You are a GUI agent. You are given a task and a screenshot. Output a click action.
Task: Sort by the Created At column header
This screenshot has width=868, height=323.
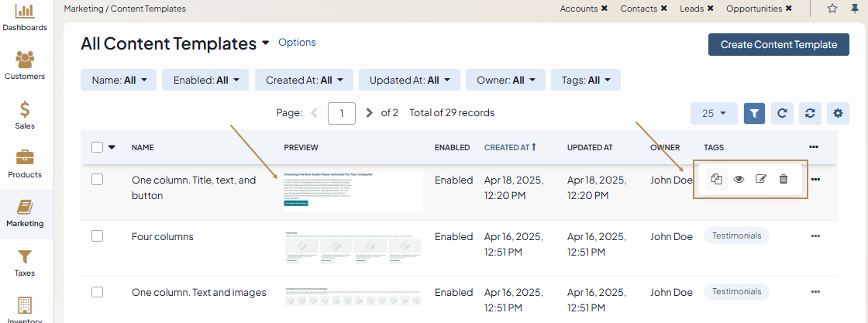pyautogui.click(x=509, y=147)
